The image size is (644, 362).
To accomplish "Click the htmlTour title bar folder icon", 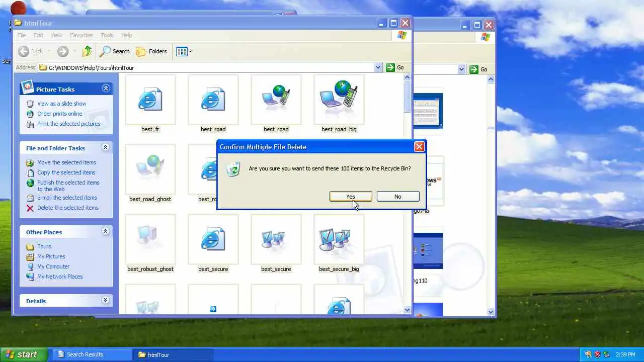I will (x=18, y=23).
